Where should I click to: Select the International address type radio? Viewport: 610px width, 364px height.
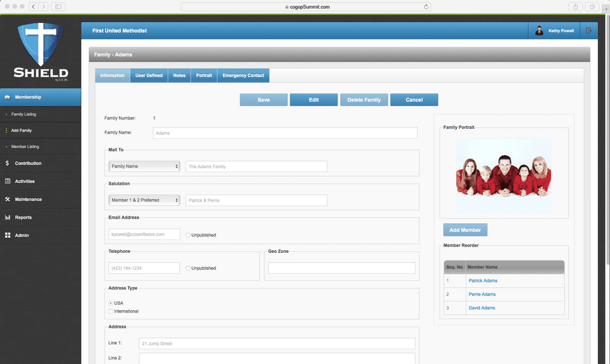pos(111,311)
